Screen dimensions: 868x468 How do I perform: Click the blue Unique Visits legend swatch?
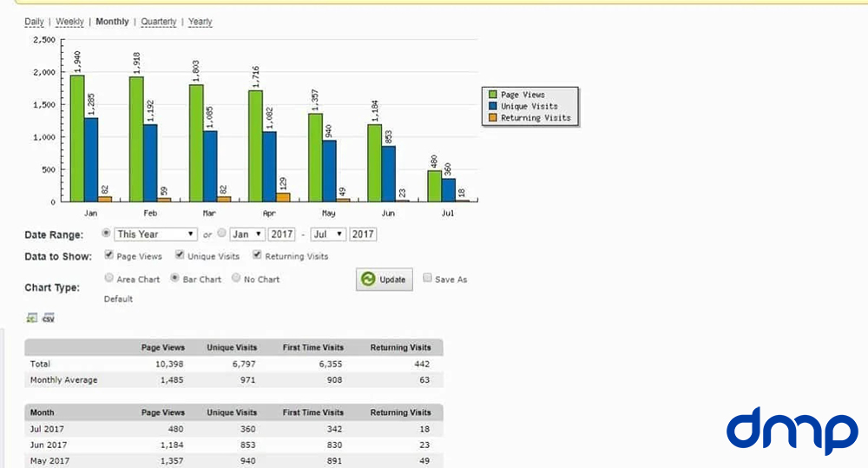pos(493,106)
